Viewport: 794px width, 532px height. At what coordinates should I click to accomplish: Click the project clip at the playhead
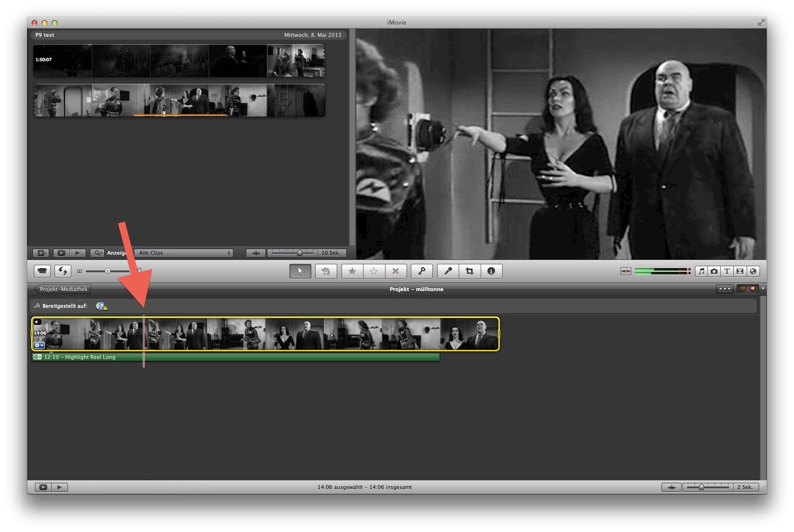point(143,334)
